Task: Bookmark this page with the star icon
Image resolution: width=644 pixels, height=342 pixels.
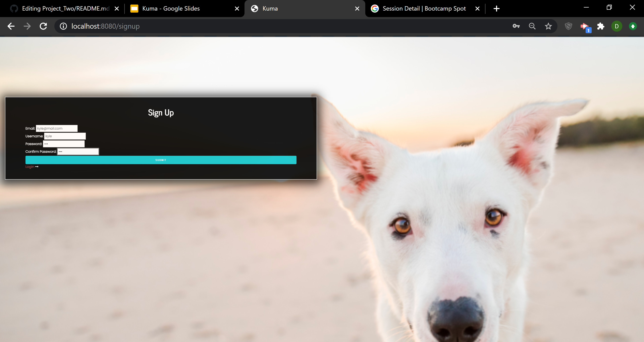Action: click(548, 26)
